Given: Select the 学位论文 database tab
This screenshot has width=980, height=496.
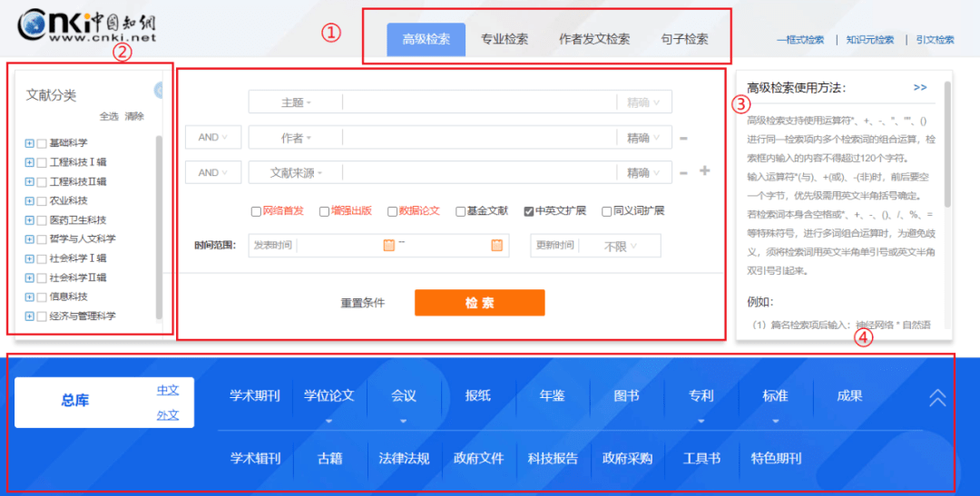Looking at the screenshot, I should click(x=329, y=396).
